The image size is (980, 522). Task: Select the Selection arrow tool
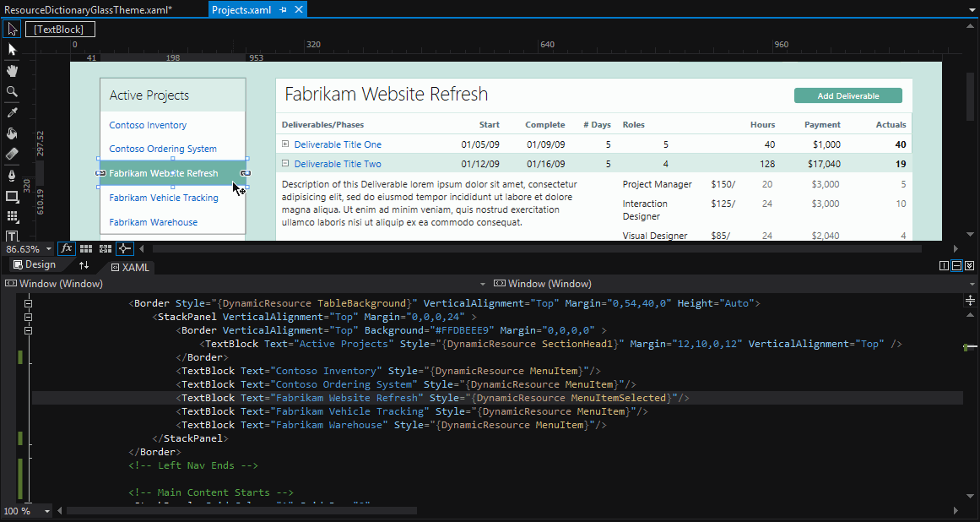[12, 29]
